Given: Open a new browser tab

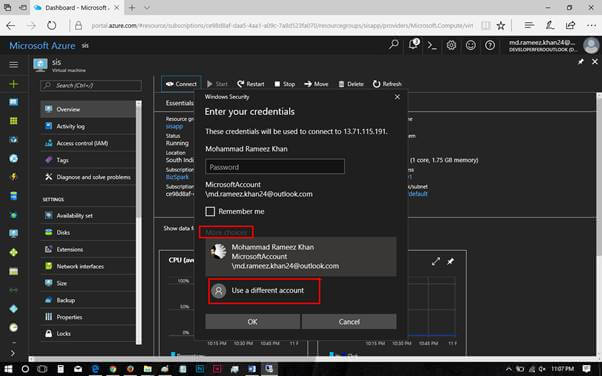Looking at the screenshot, I should [x=132, y=7].
